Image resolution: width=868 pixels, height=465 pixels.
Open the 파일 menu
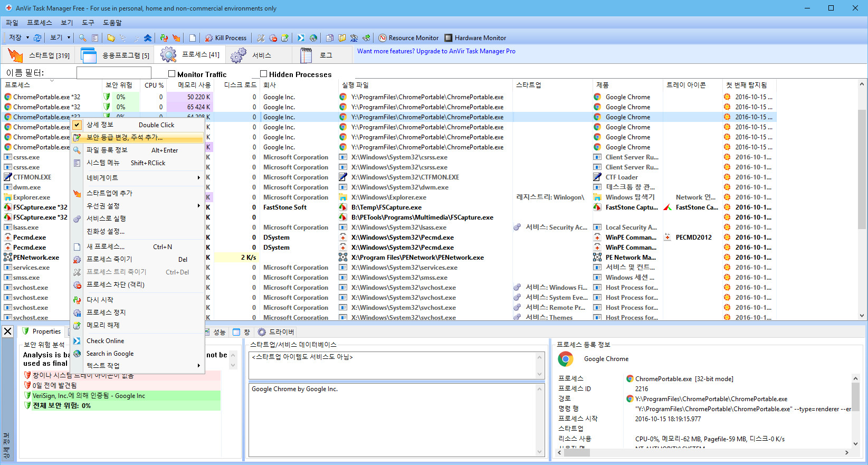point(12,23)
